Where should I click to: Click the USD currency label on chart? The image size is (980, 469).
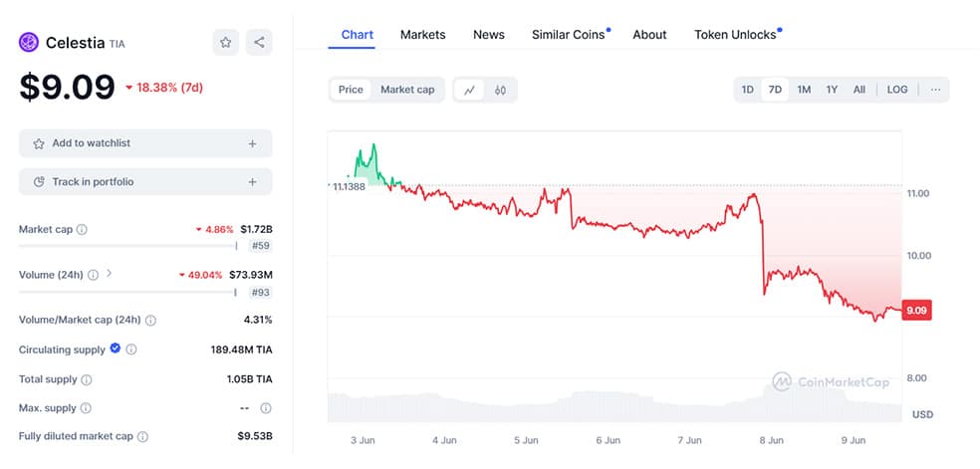pyautogui.click(x=922, y=414)
